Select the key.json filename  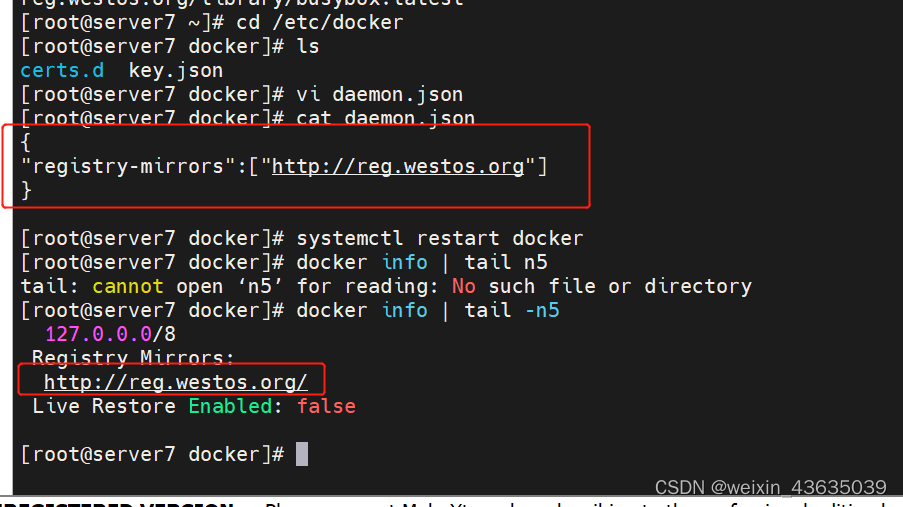[176, 70]
